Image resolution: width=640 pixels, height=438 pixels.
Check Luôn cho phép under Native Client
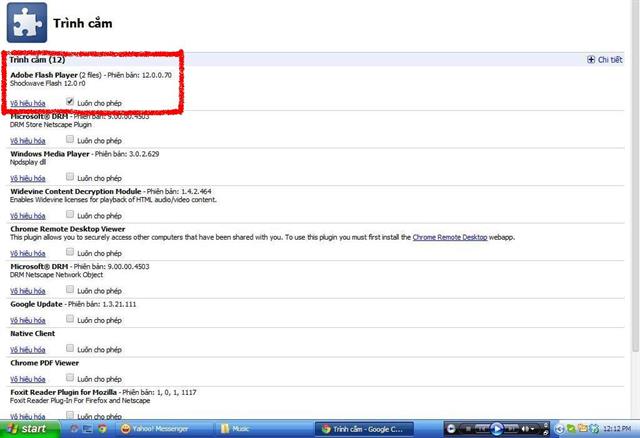[70, 348]
